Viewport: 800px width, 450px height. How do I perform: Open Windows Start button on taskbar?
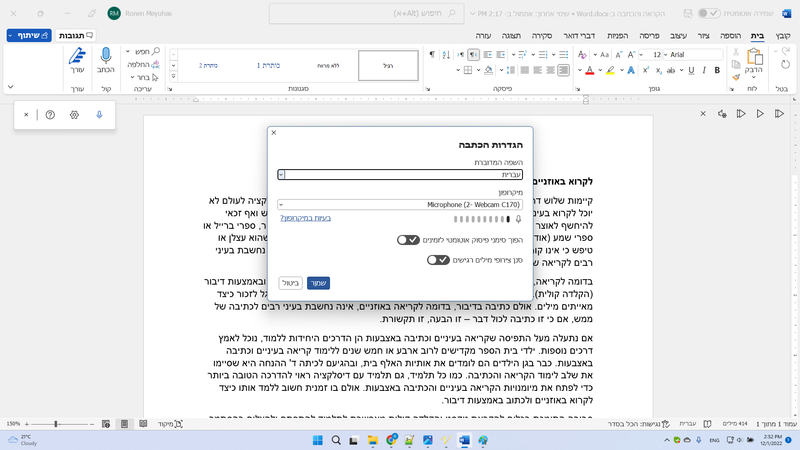coord(317,440)
